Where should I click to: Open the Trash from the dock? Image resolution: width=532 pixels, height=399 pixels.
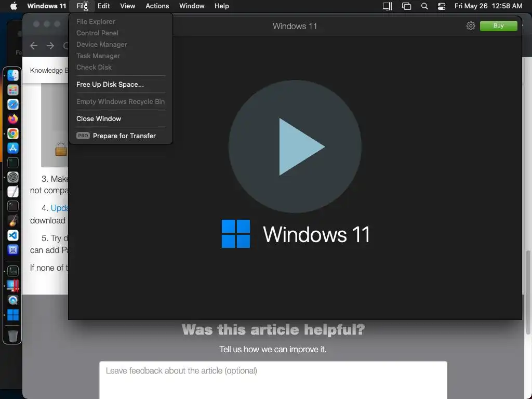13,336
